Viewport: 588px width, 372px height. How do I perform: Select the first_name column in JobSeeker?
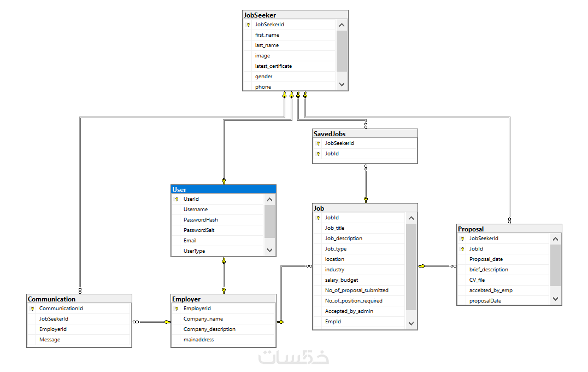(x=290, y=35)
